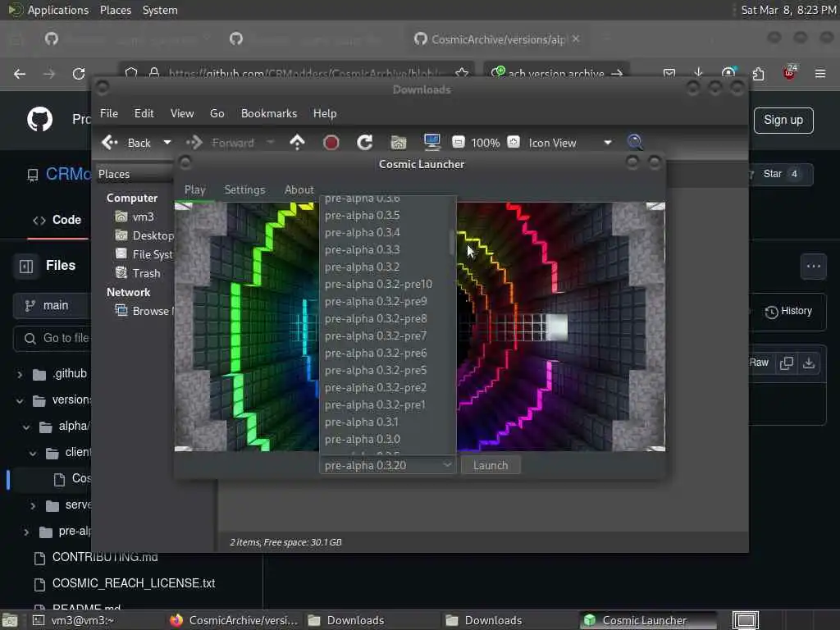Open the About tab in Cosmic Launcher
The height and width of the screenshot is (630, 840).
pos(299,189)
